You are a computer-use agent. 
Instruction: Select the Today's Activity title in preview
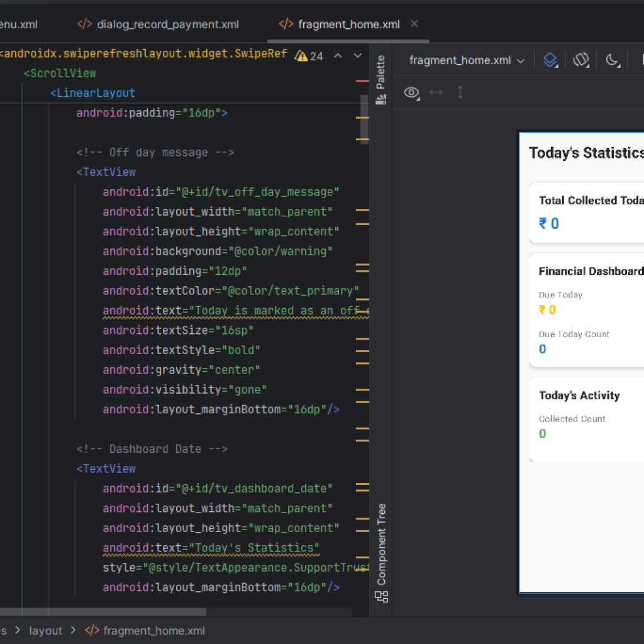click(x=579, y=395)
